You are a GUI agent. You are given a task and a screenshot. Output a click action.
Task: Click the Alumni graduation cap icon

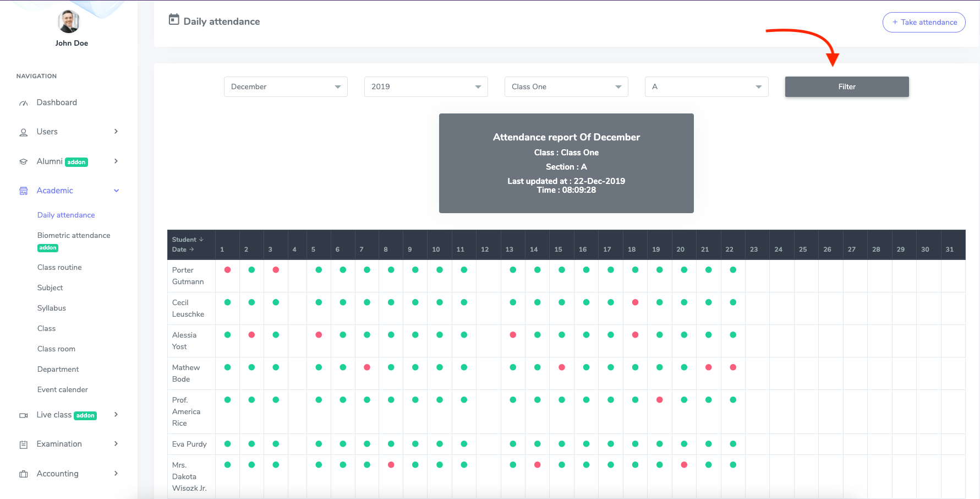click(23, 162)
